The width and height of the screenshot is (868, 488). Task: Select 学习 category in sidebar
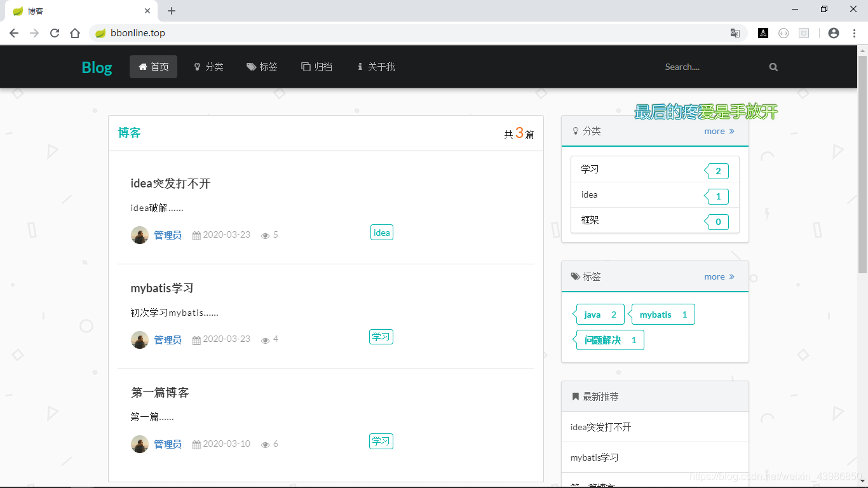tap(655, 170)
